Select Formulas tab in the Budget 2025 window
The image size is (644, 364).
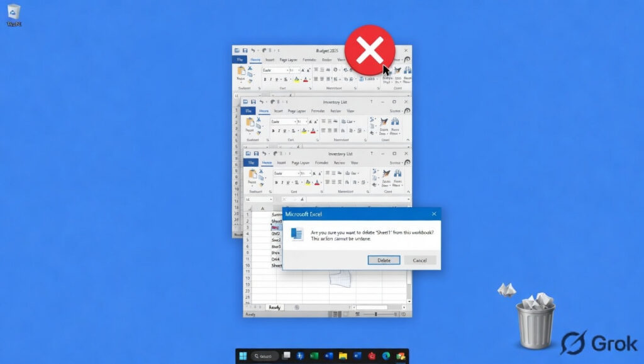coord(309,60)
